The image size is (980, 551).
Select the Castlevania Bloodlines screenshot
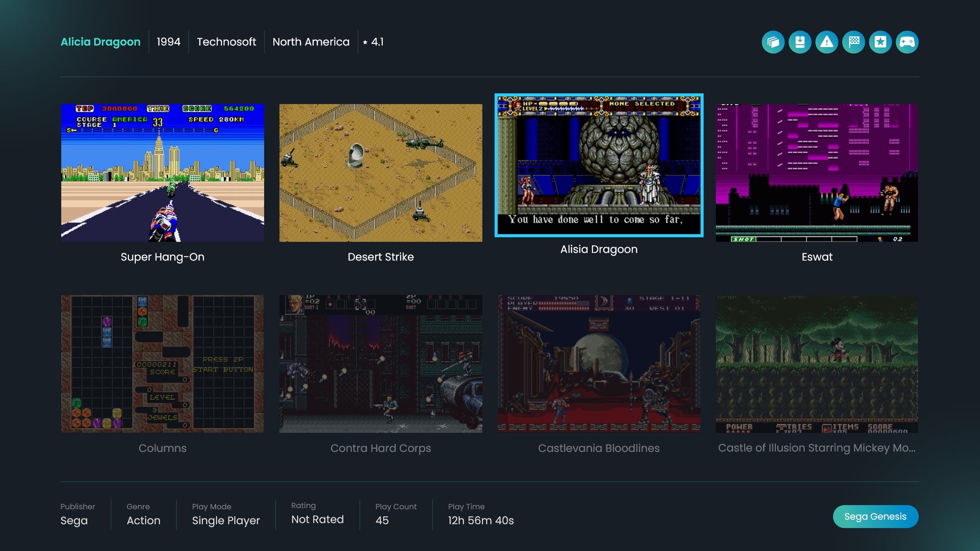click(599, 364)
